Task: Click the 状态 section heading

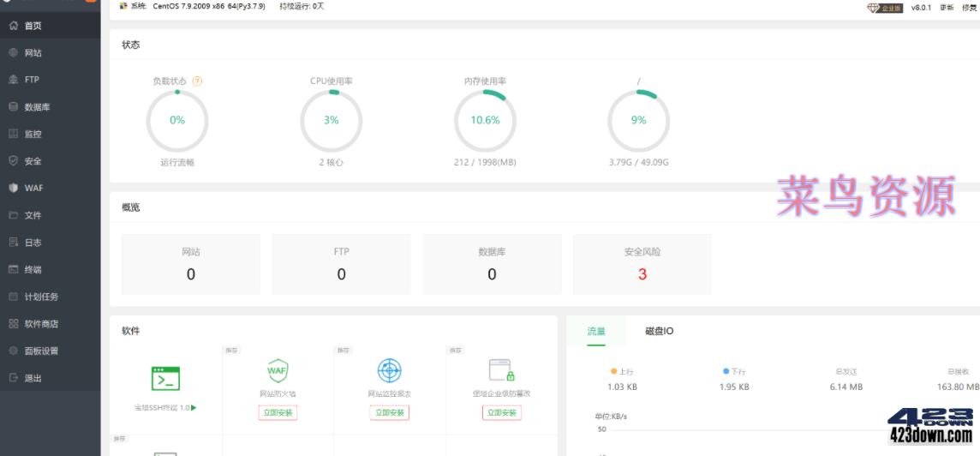Action: click(130, 45)
